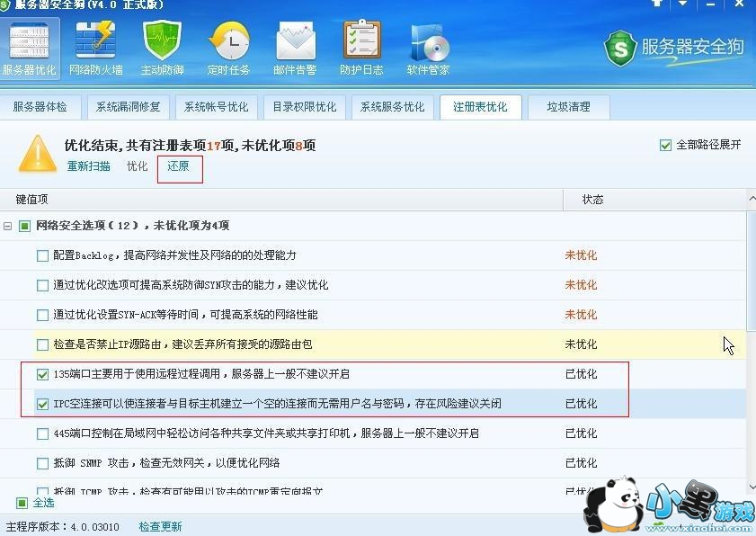Uncheck the IPC空连接 item checkbox
Viewport: 756px width, 536px height.
[x=42, y=404]
